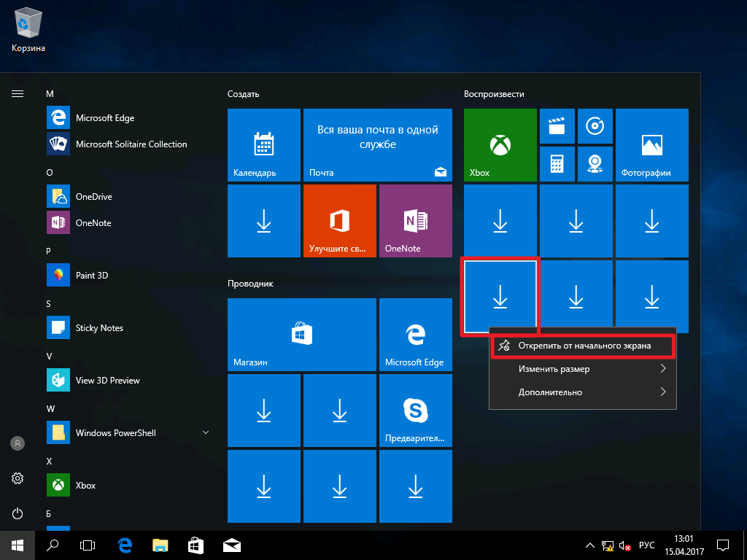Click the user account icon in Start sidebar
747x560 pixels.
(x=18, y=443)
